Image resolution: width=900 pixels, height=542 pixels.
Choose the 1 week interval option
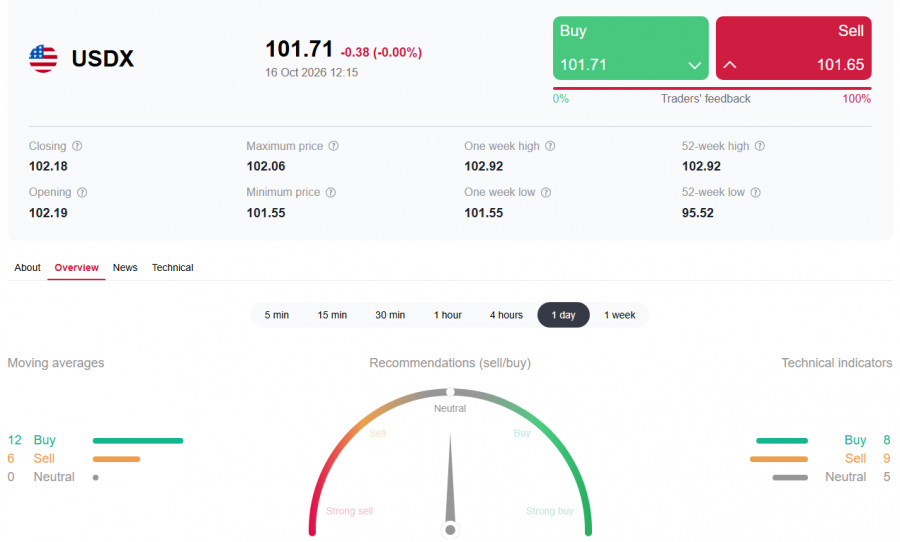619,315
